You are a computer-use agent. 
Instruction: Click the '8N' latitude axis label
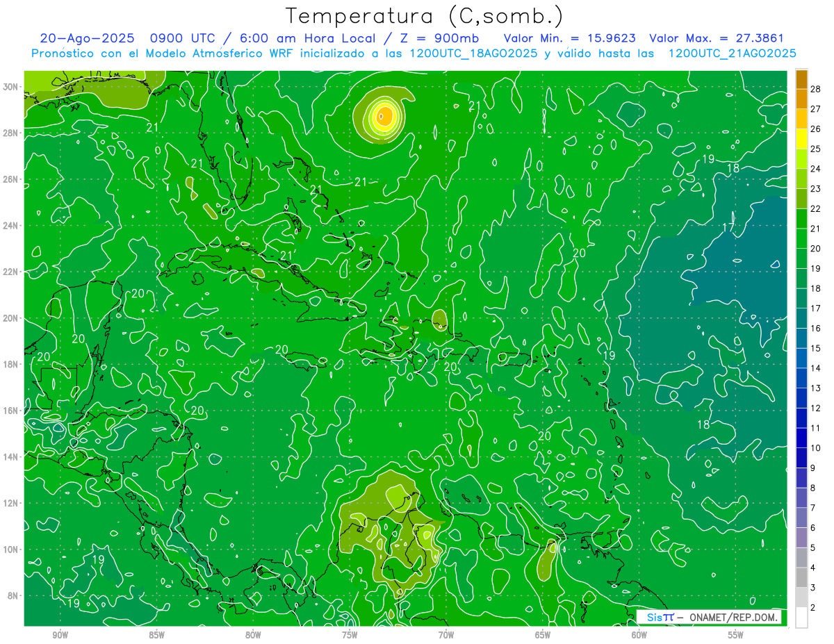coord(13,595)
